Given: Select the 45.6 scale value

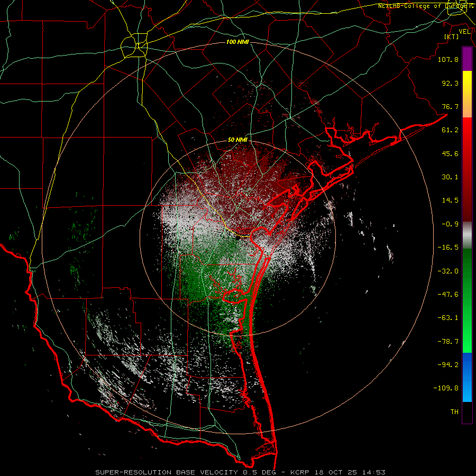Looking at the screenshot, I should click(x=450, y=153).
